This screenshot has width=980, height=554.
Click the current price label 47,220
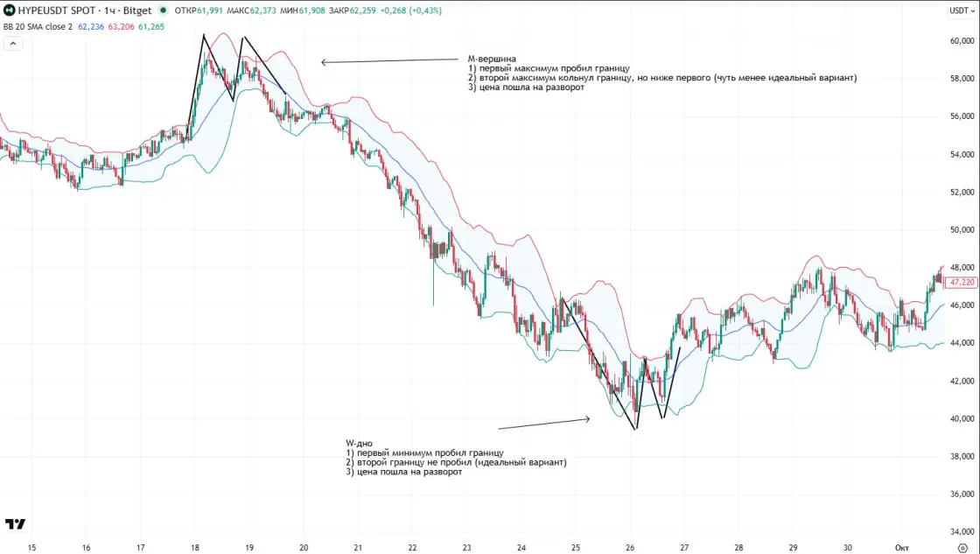962,283
